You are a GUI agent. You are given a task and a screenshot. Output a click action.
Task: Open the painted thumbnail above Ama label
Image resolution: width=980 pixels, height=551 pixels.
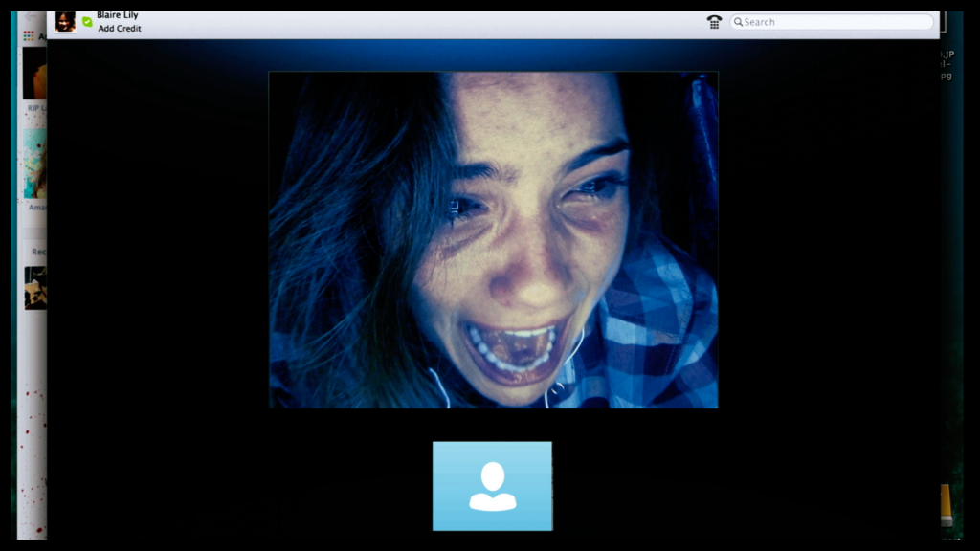pyautogui.click(x=34, y=163)
